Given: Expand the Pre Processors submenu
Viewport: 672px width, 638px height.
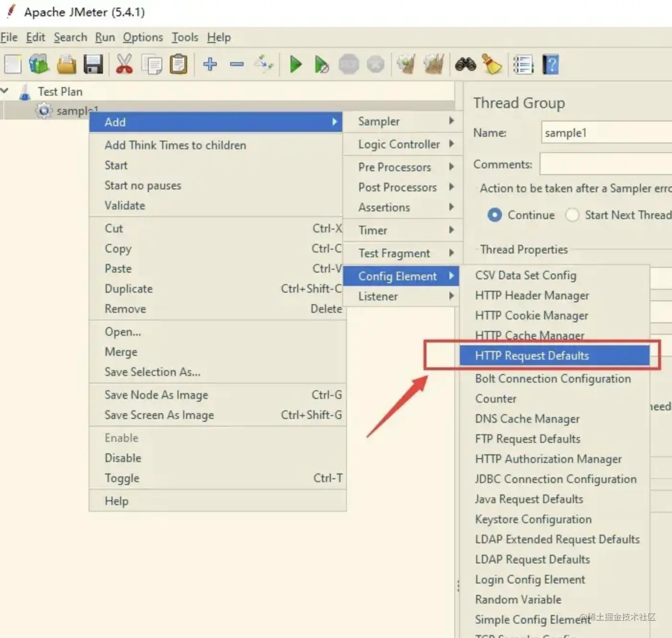Looking at the screenshot, I should [x=403, y=167].
